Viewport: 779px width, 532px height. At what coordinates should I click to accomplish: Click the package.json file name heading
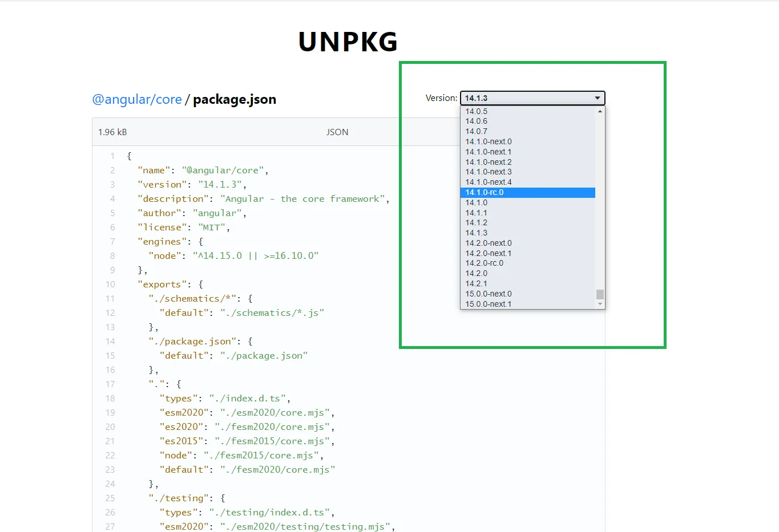tap(235, 99)
